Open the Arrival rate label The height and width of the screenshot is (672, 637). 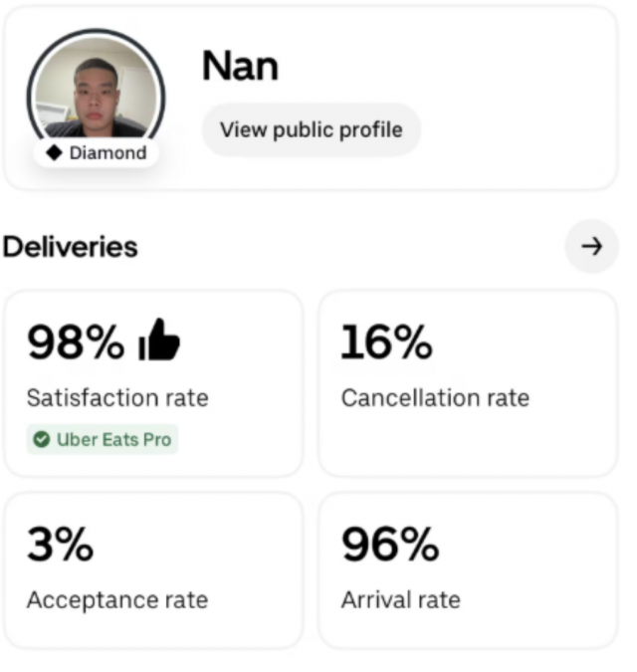point(400,600)
